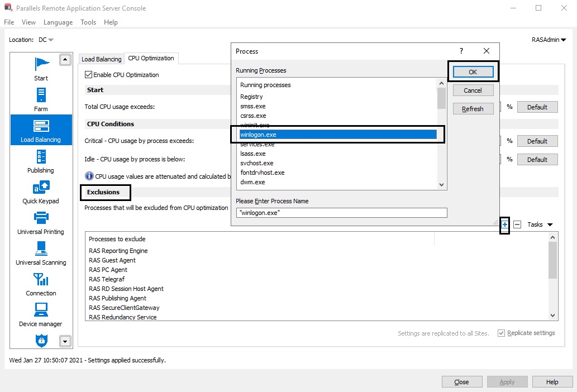
Task: Select svchost.exe in running processes
Action: pyautogui.click(x=338, y=163)
